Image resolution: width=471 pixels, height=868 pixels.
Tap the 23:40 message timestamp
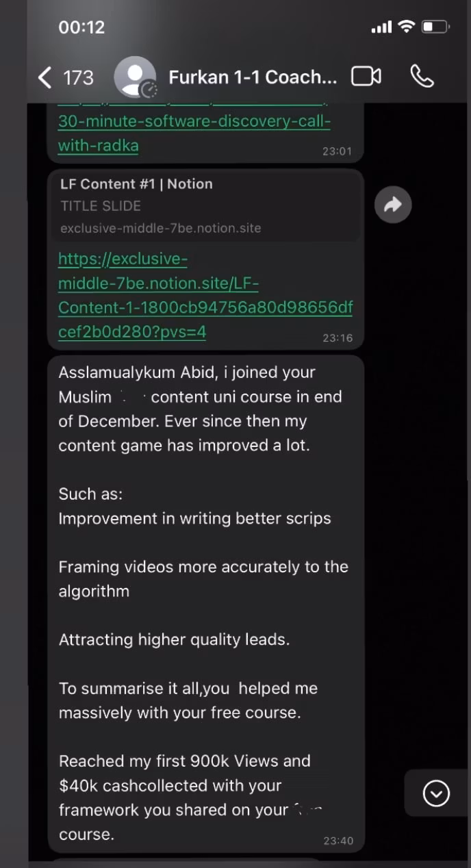click(338, 841)
